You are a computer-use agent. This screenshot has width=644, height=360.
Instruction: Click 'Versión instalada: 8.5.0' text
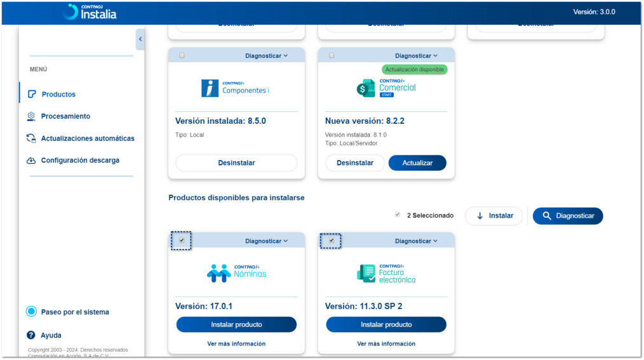[220, 121]
